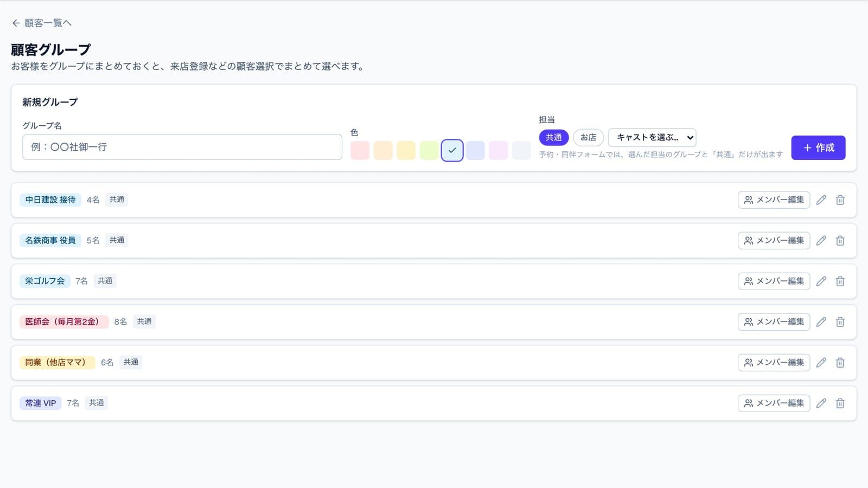868x488 pixels.
Task: Pick the orange color swatch
Action: coord(383,150)
